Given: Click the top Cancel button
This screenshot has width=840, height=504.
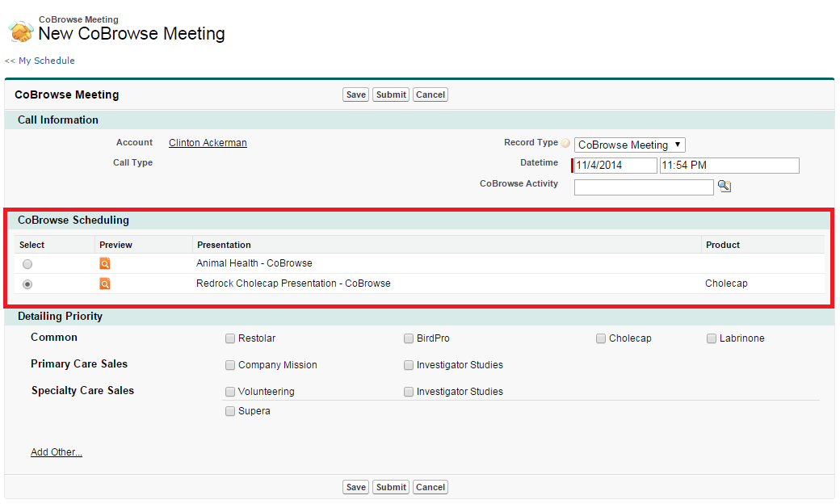Looking at the screenshot, I should tap(430, 94).
